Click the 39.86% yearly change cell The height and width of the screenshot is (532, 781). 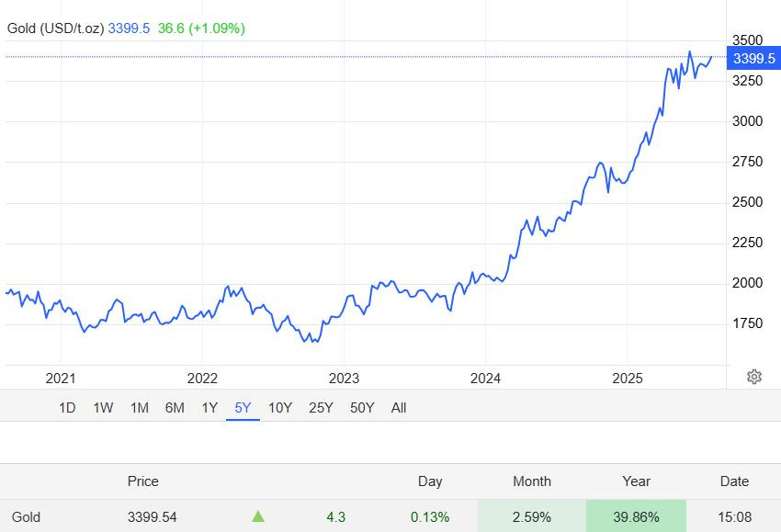[636, 517]
